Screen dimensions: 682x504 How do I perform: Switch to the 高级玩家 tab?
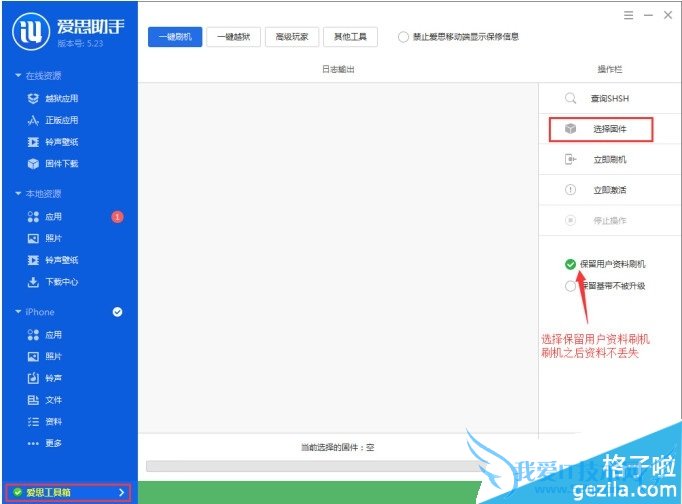tap(292, 37)
